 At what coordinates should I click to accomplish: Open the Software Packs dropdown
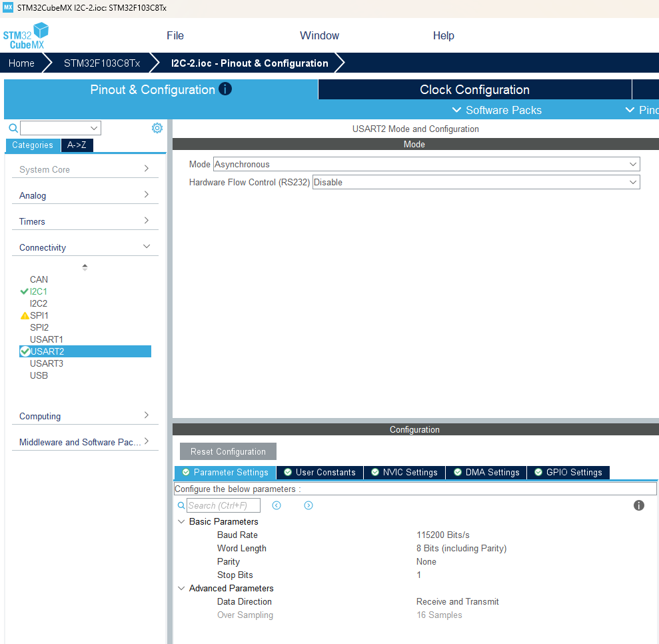click(497, 110)
